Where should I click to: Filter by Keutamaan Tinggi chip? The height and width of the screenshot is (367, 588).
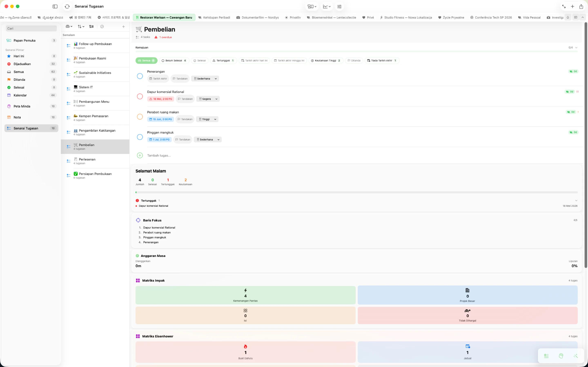click(326, 61)
